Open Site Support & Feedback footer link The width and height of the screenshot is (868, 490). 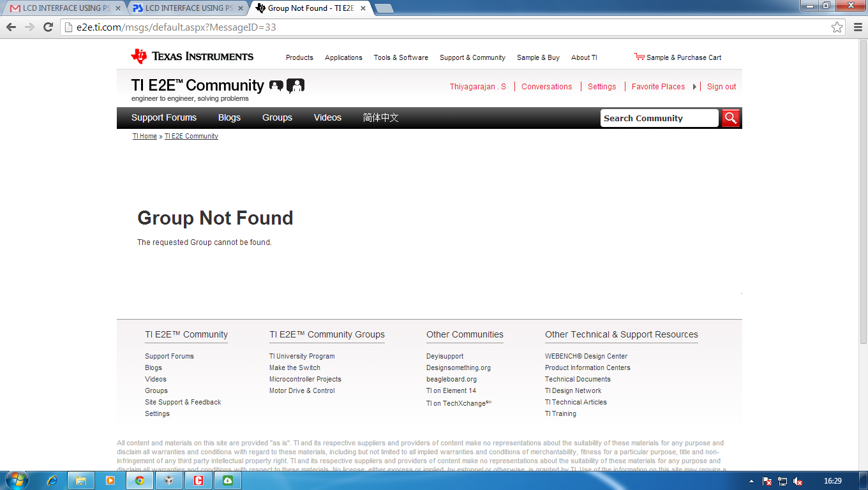coord(183,402)
